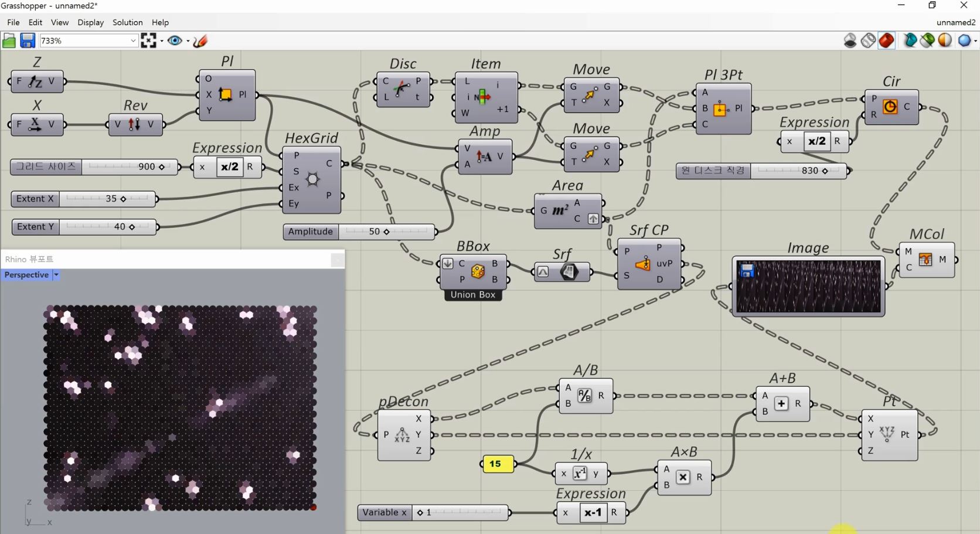
Task: Click the Rev reverse vector component icon
Action: point(134,124)
